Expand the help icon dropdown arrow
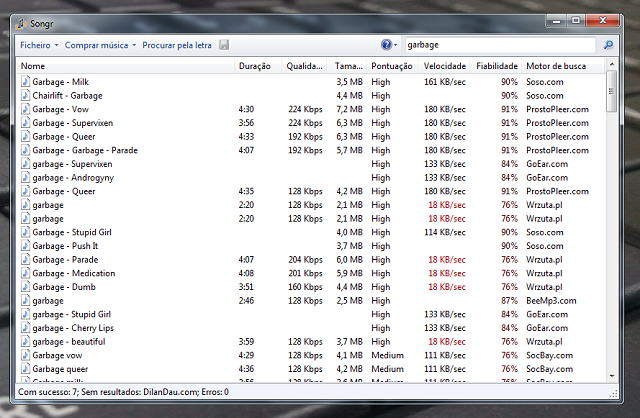Screen dimensions: 640x418 pyautogui.click(x=396, y=45)
